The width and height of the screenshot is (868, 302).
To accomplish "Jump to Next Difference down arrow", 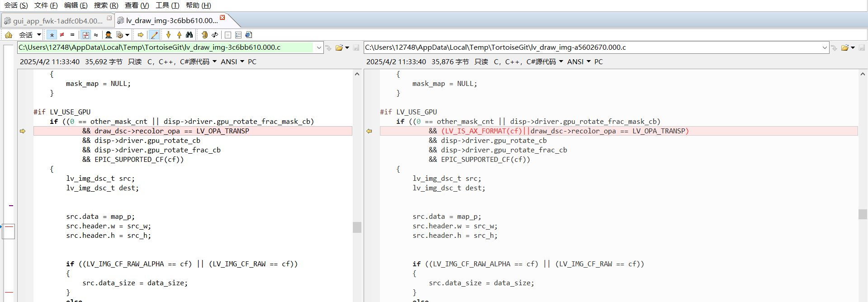I will coord(169,35).
